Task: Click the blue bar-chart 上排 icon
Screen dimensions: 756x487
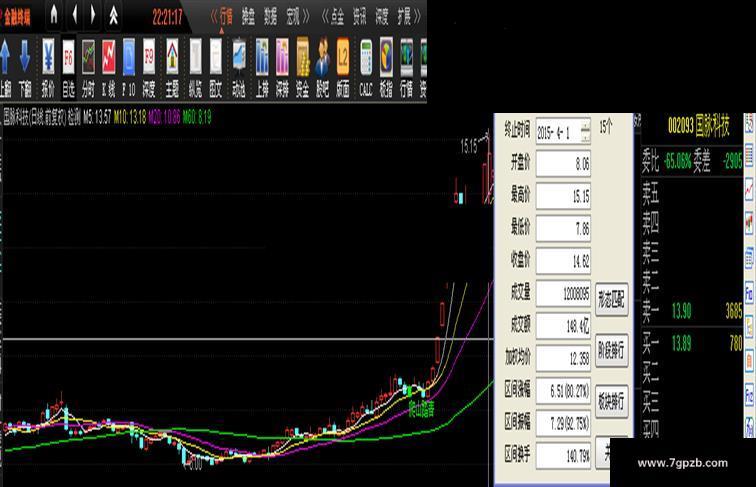Action: coord(262,57)
